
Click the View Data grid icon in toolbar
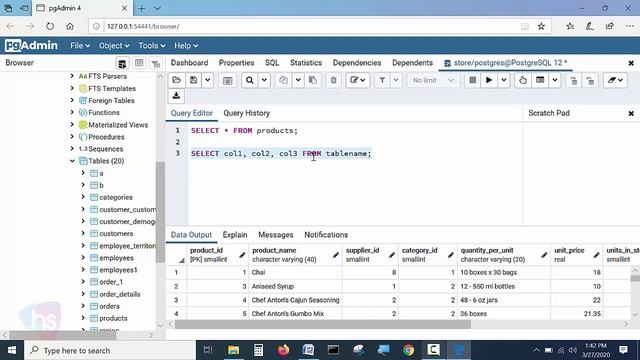click(228, 80)
